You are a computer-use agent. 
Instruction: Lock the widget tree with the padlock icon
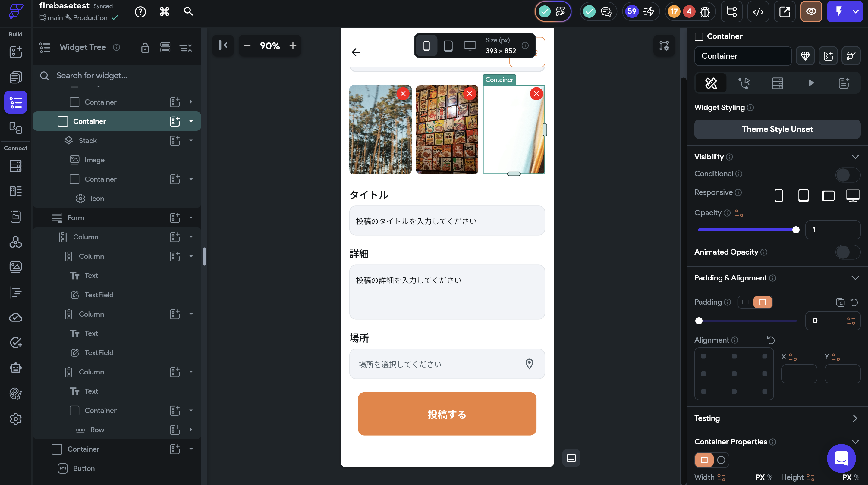click(x=145, y=48)
